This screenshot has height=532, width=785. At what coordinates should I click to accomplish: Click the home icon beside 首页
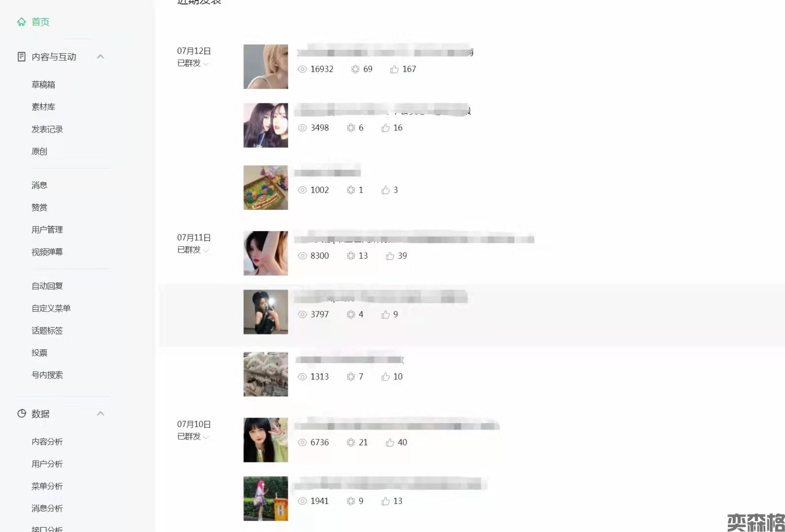(21, 22)
